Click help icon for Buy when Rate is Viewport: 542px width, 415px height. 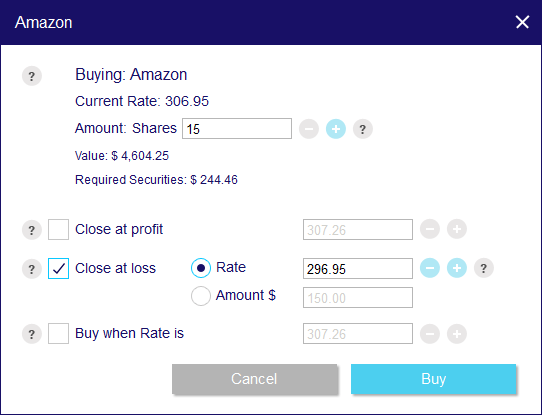point(32,333)
